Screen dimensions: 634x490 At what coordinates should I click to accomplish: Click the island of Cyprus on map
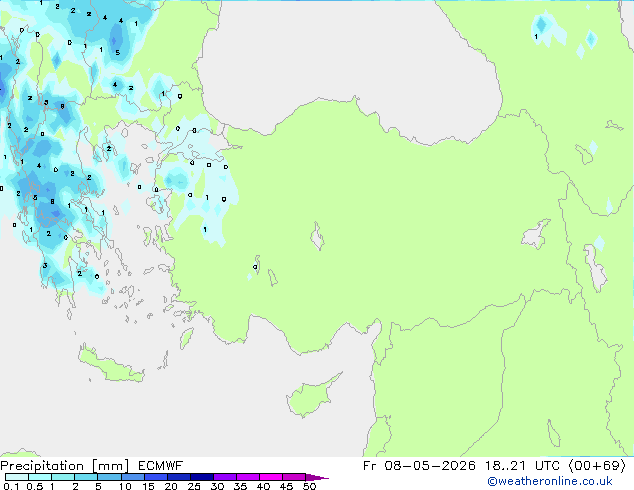311,397
